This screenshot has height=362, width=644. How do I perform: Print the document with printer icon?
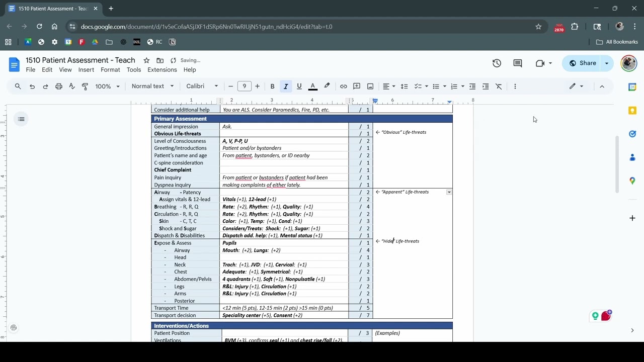pyautogui.click(x=59, y=86)
